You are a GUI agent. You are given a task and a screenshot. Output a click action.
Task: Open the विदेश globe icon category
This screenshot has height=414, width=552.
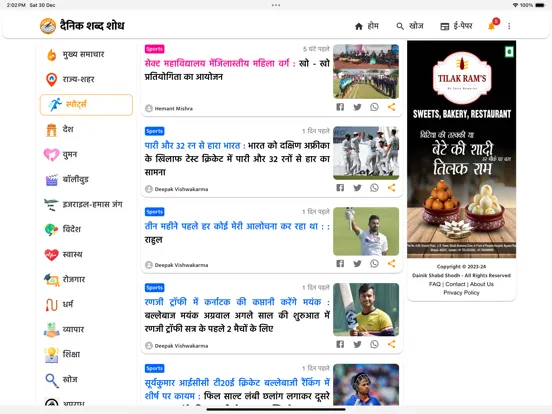[51, 230]
